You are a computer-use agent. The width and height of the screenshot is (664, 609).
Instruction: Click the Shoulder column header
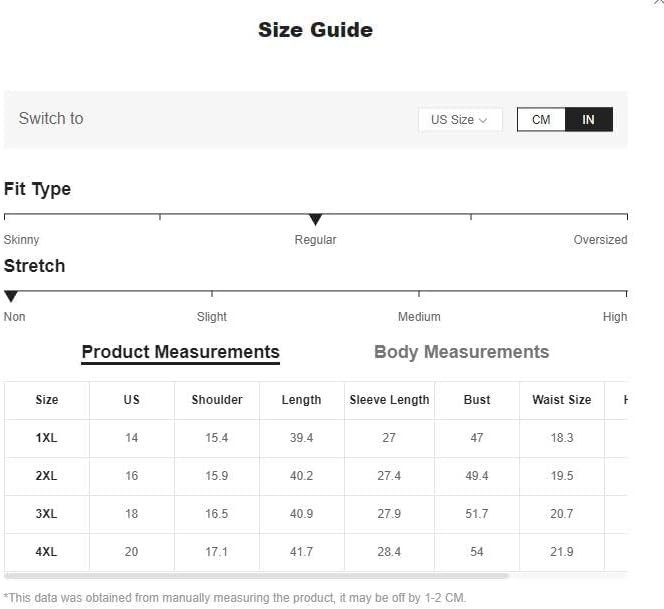click(217, 400)
